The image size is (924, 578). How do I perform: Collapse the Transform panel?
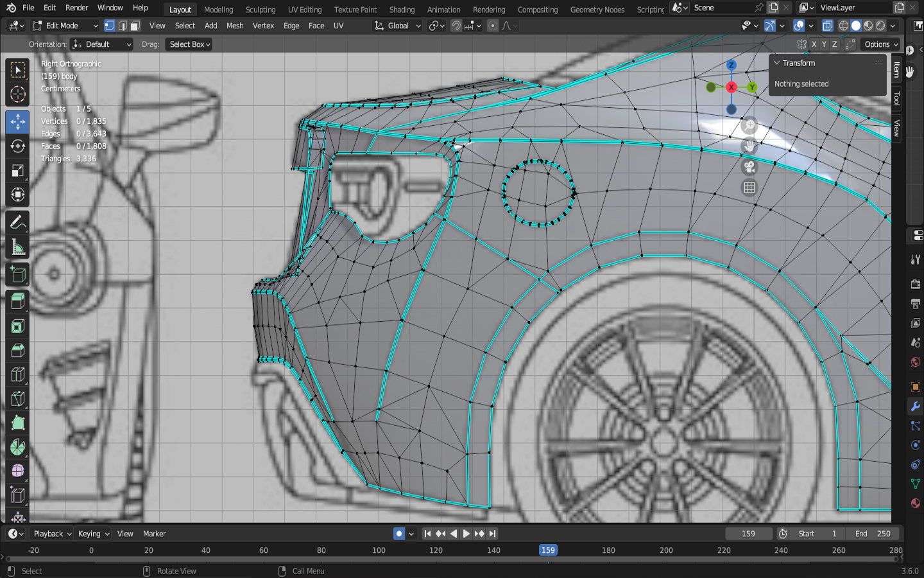click(777, 63)
